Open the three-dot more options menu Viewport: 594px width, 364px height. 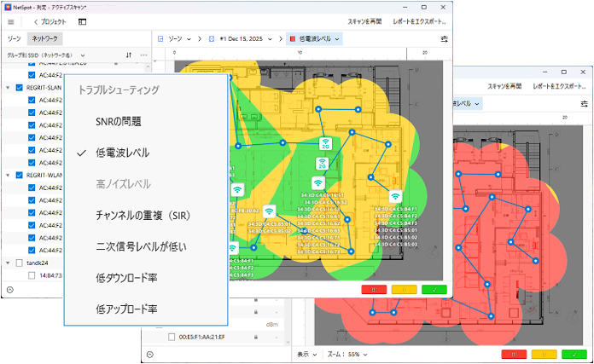[x=143, y=55]
